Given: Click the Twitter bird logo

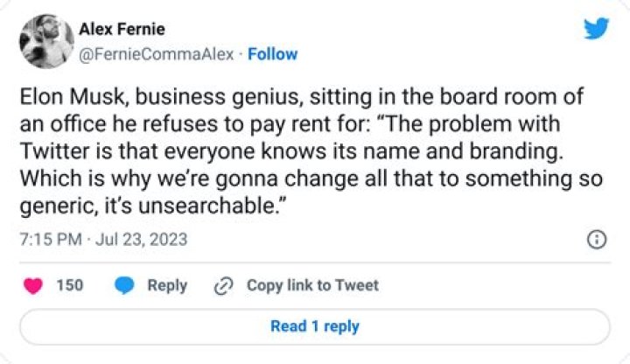Looking at the screenshot, I should point(596,28).
